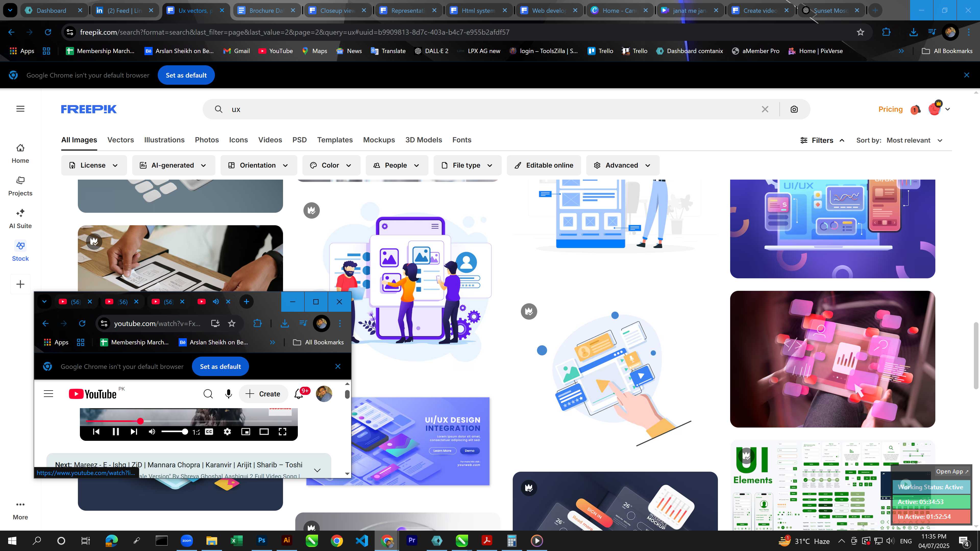The image size is (980, 551).
Task: Collapse the Filters panel
Action: 822,140
